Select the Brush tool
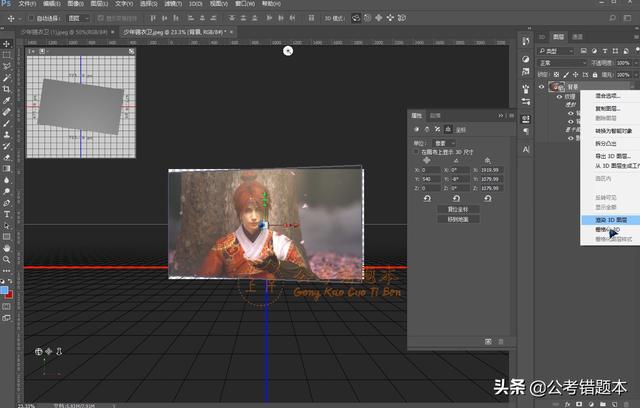The image size is (640, 408). coord(7,123)
